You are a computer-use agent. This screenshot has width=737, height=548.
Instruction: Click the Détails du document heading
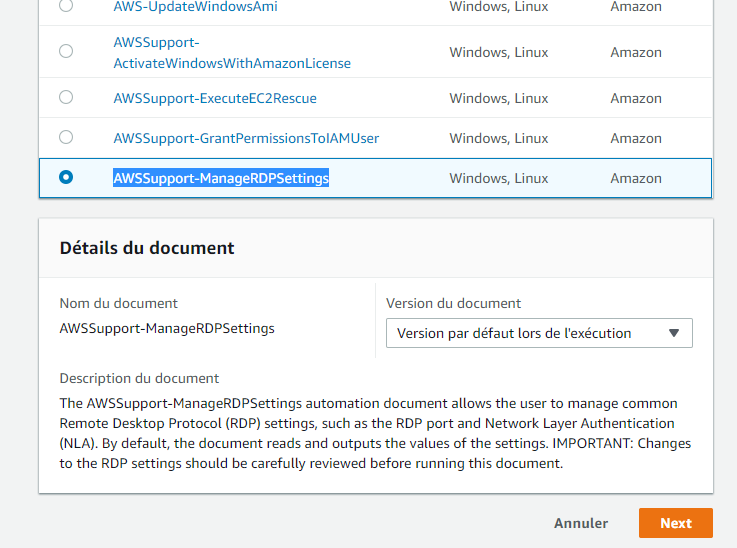click(147, 248)
